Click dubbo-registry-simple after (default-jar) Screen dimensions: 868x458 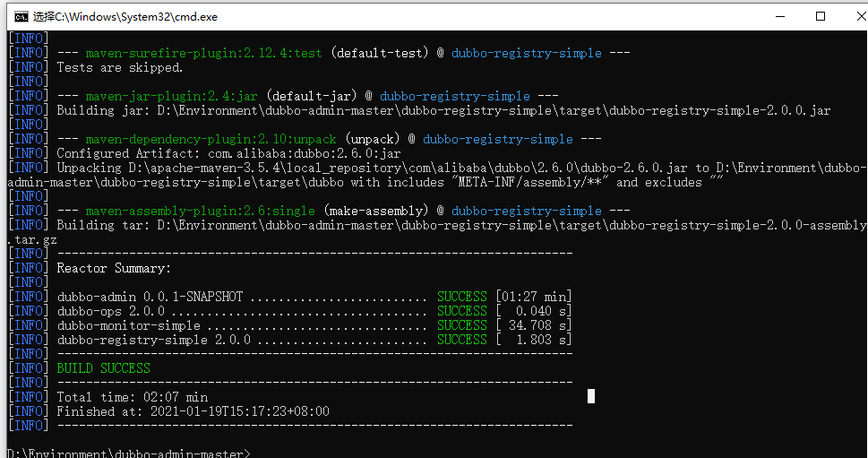coord(454,97)
